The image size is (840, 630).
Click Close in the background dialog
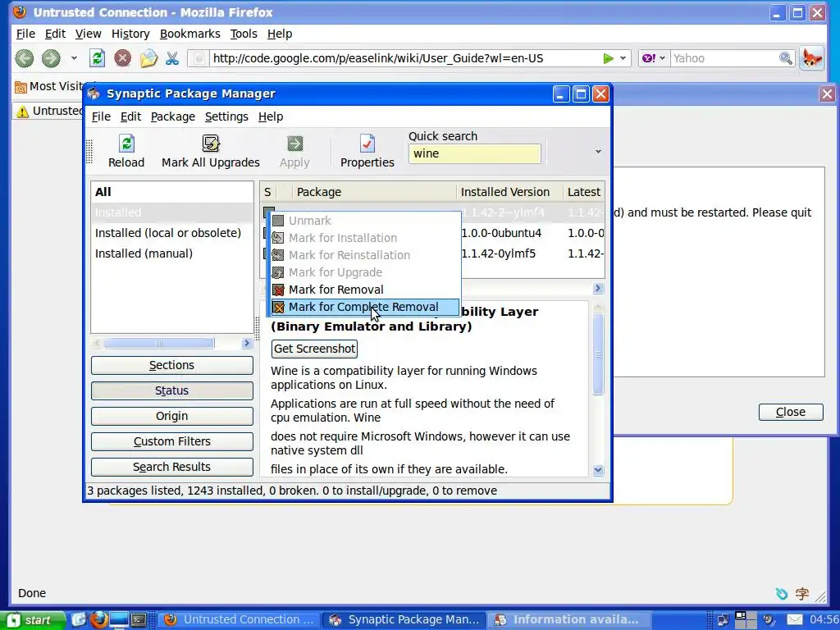click(x=791, y=412)
